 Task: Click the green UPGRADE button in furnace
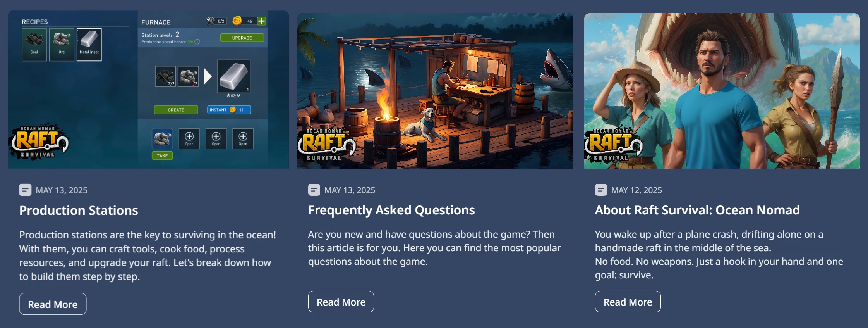(242, 38)
